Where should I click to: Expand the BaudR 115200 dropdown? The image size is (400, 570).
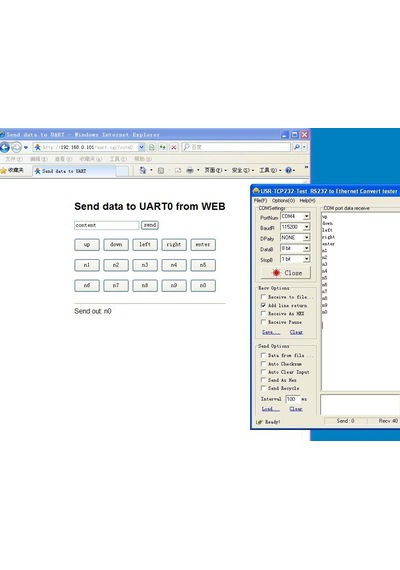[307, 227]
